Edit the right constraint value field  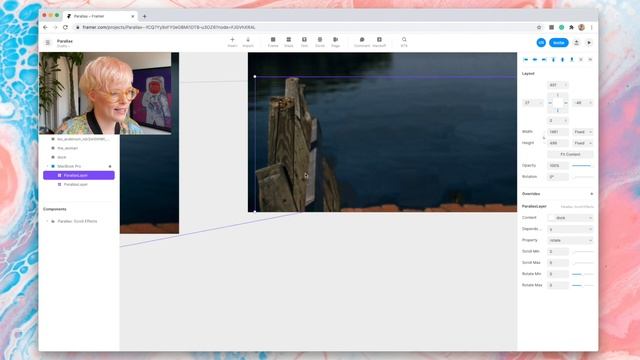pyautogui.click(x=582, y=103)
